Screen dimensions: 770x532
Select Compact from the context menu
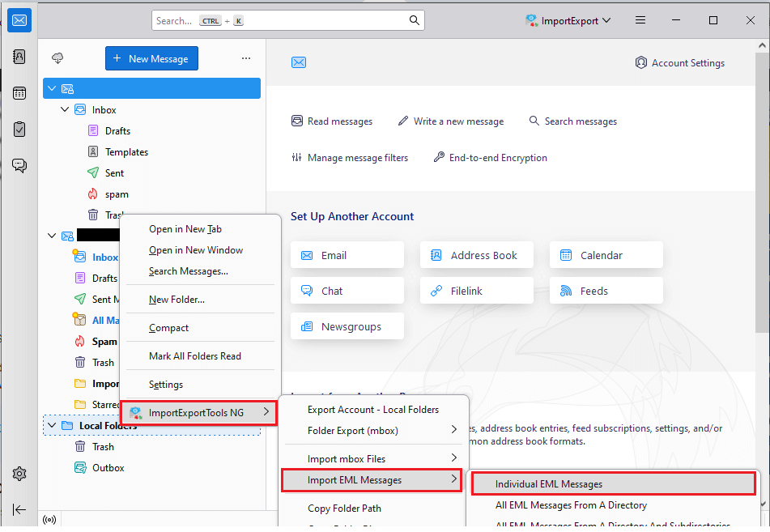pos(169,328)
